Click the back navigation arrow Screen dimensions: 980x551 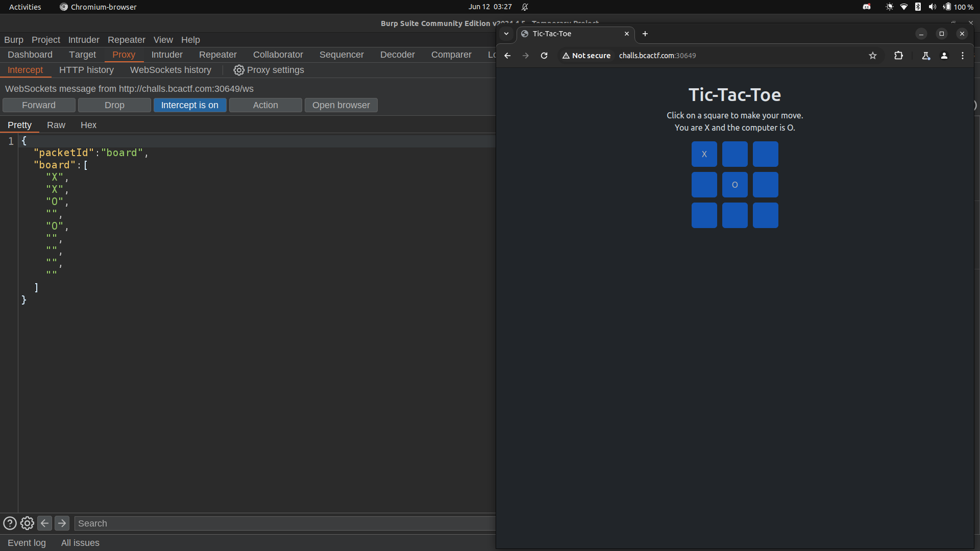click(x=507, y=55)
